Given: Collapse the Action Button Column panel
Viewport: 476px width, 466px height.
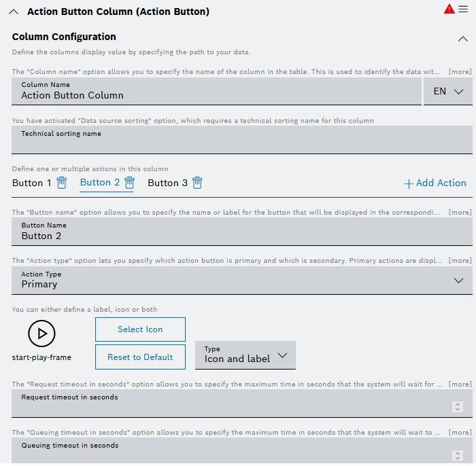Looking at the screenshot, I should click(13, 12).
